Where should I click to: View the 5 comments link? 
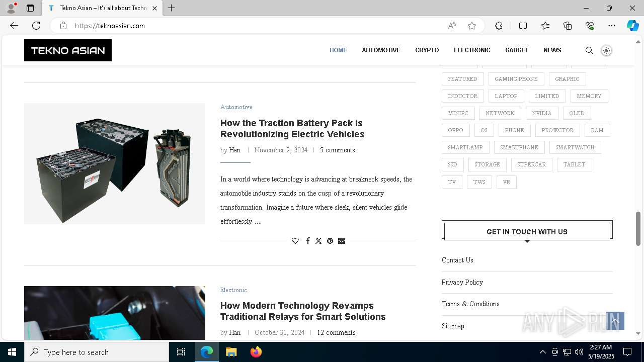(x=338, y=150)
